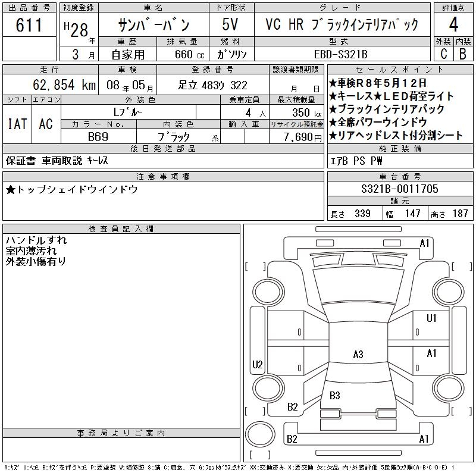Select air conditioner value AC
Image resolution: width=476 pixels, height=476 pixels.
pos(46,124)
